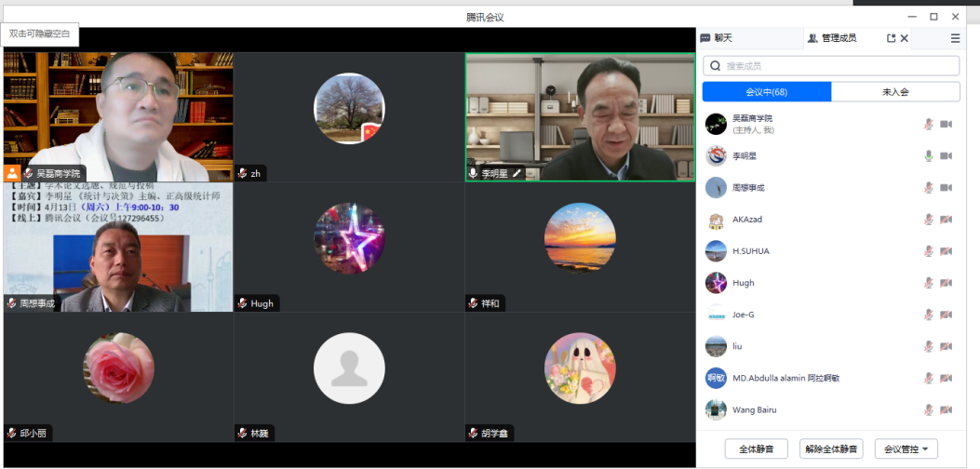This screenshot has height=469, width=980.
Task: Click the pencil icon beside 李明星's video name
Action: (x=517, y=173)
